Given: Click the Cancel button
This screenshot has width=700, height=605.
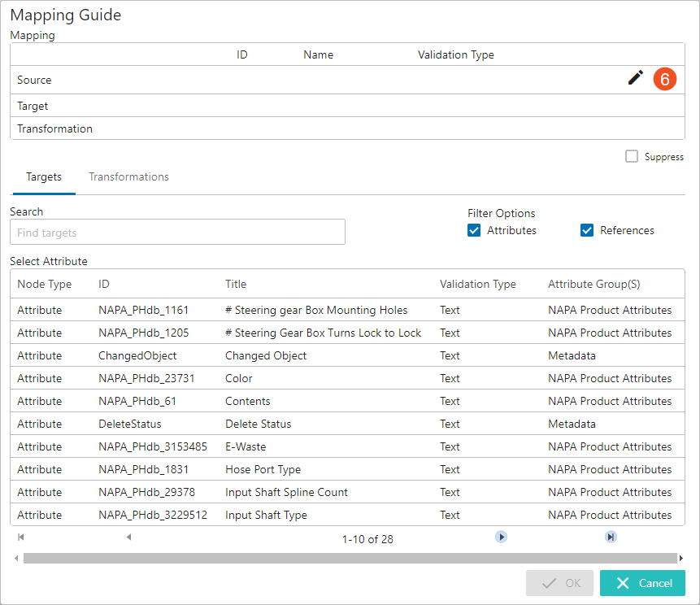Looking at the screenshot, I should (642, 583).
